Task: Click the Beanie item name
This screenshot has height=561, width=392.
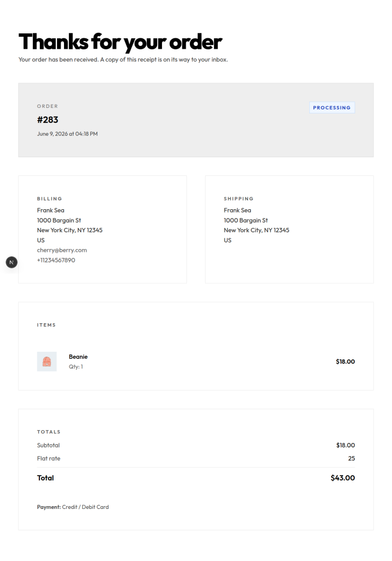Action: [x=78, y=357]
